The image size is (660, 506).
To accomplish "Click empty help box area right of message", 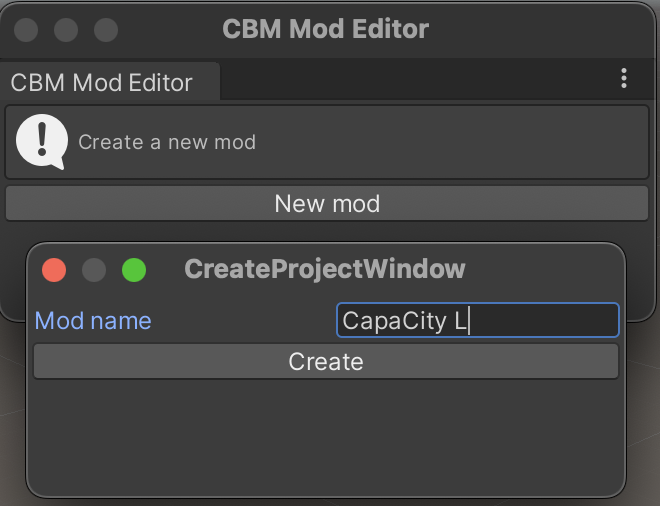I will point(450,142).
